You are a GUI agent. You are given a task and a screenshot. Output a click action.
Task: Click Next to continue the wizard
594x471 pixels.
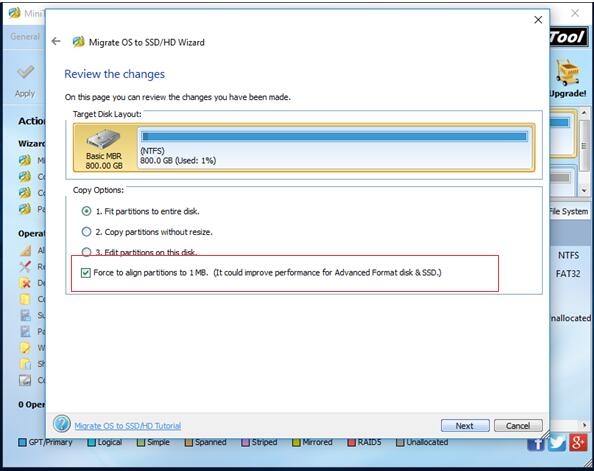(465, 426)
